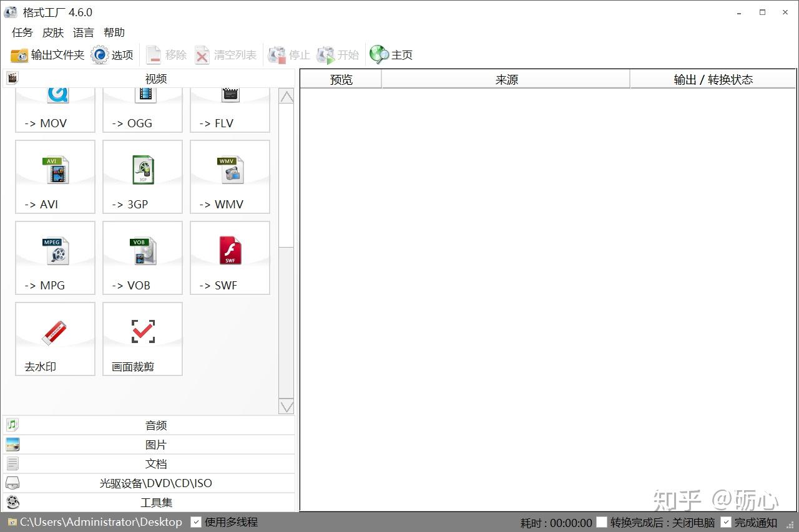Open the 输出文件夹 output folder
Screen dimensions: 799x532
(47, 55)
